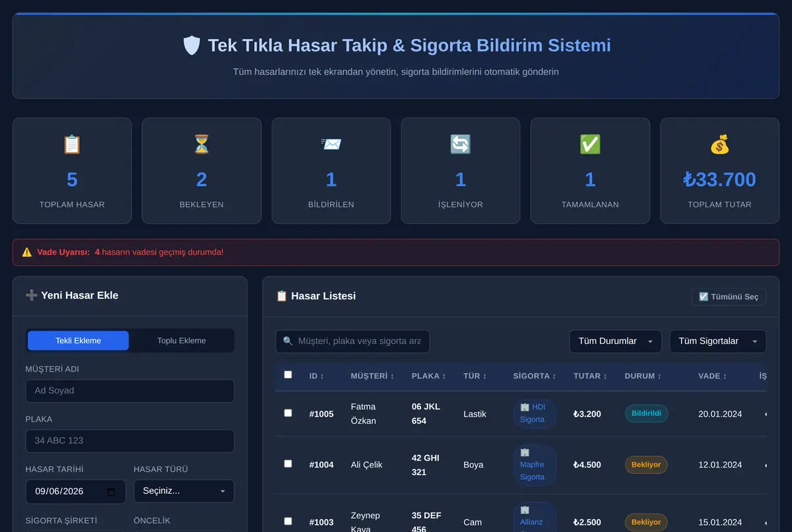Click the envelope icon above Bildirilen
The width and height of the screenshot is (792, 532).
coord(331,145)
